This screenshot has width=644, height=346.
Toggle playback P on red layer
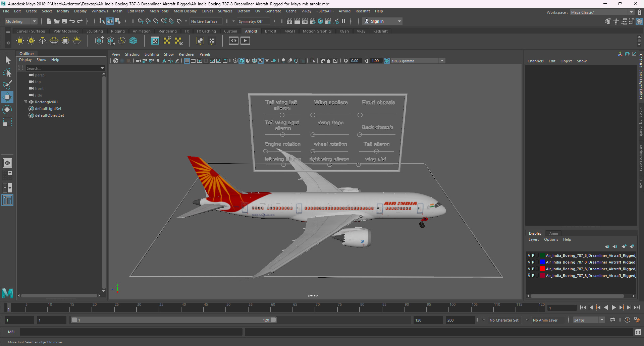pyautogui.click(x=533, y=269)
